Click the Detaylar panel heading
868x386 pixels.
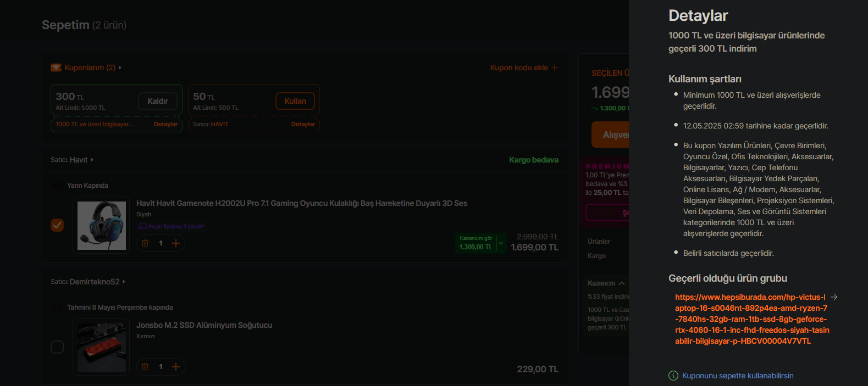click(698, 16)
